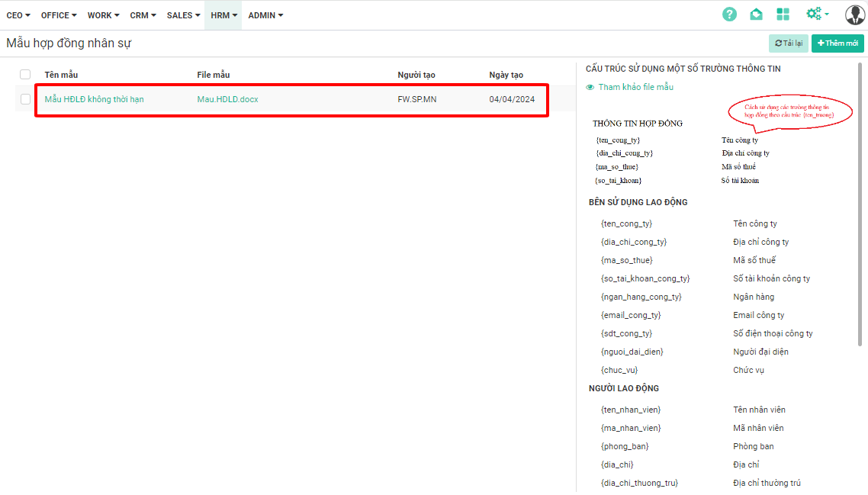Click the eye icon beside Tham khảo file mẫu
868x495 pixels.
[x=590, y=88]
